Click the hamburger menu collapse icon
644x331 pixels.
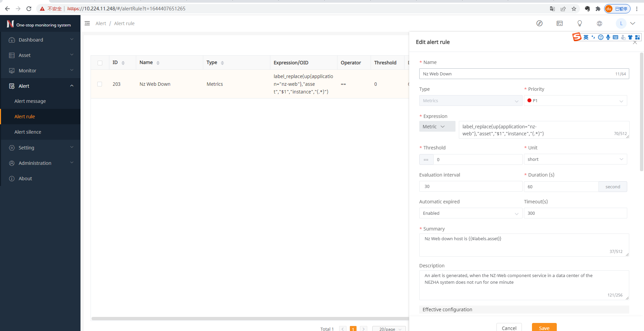tap(87, 23)
